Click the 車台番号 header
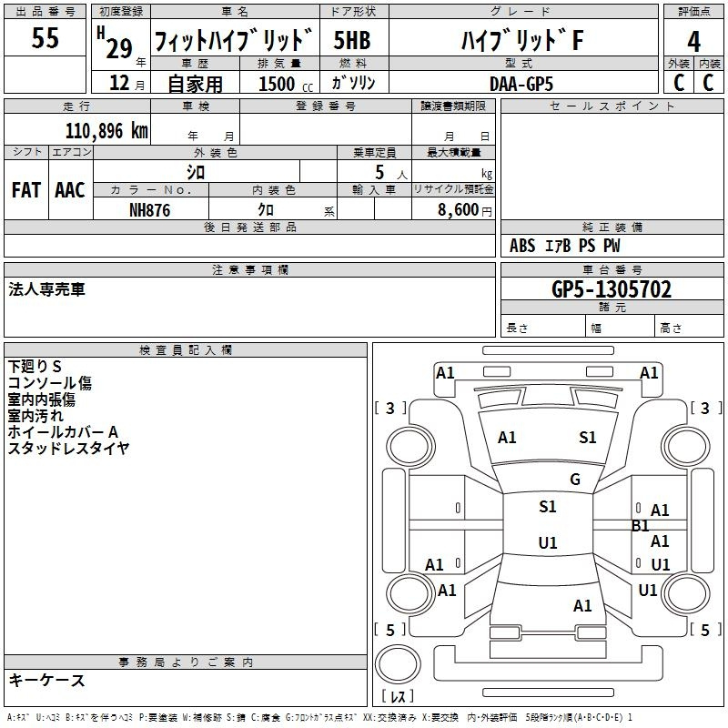This screenshot has width=728, height=728. tap(612, 269)
